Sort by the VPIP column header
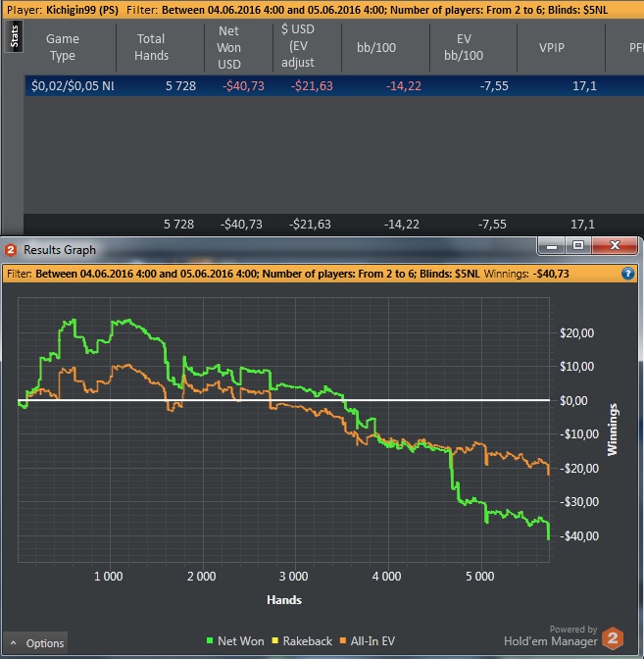The width and height of the screenshot is (644, 659). (x=552, y=47)
